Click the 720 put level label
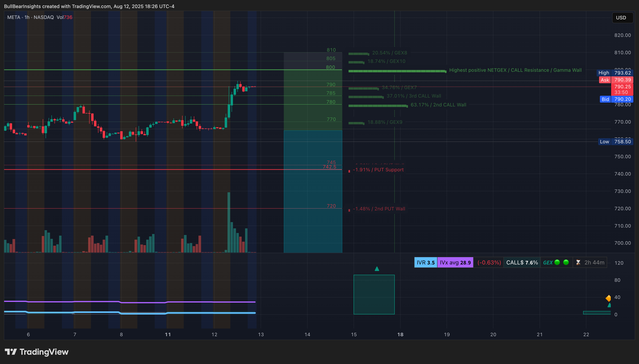This screenshot has width=639, height=364. (x=331, y=206)
